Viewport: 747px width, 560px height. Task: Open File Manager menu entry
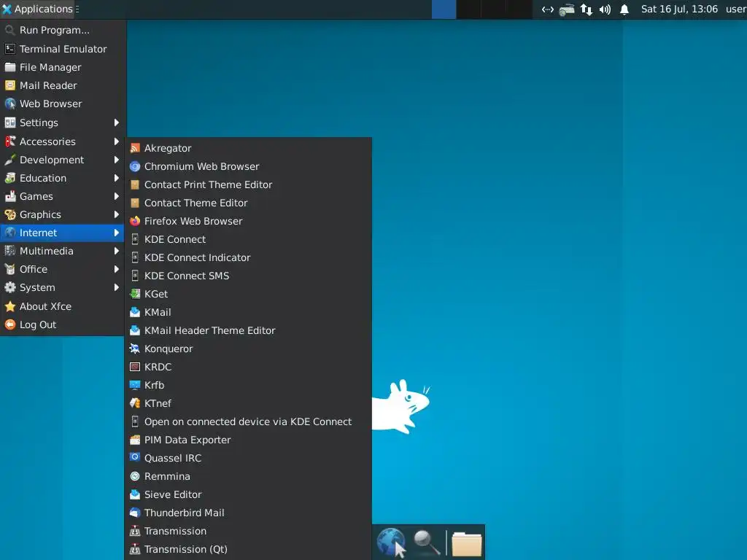pos(63,68)
